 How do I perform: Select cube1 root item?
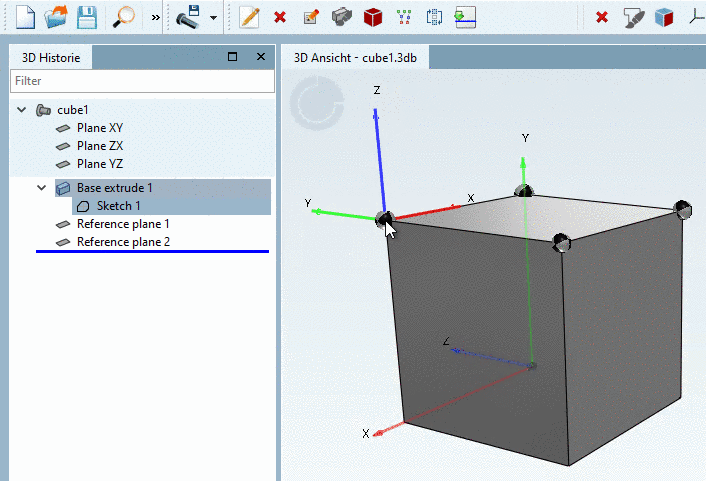(72, 110)
